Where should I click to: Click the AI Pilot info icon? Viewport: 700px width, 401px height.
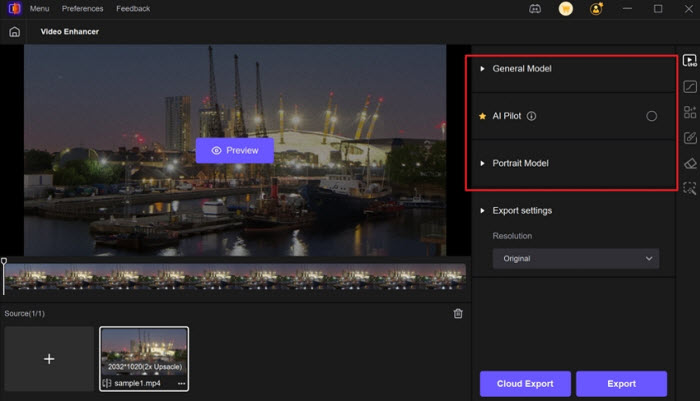click(x=531, y=116)
